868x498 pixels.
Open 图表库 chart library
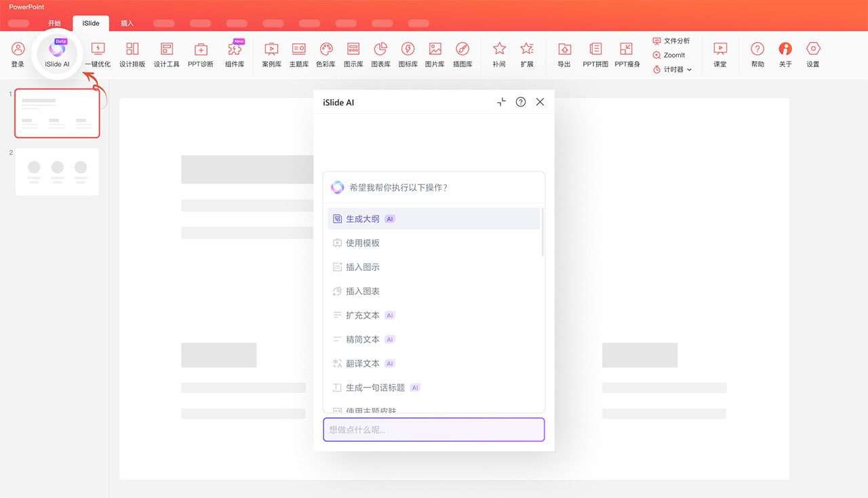380,54
